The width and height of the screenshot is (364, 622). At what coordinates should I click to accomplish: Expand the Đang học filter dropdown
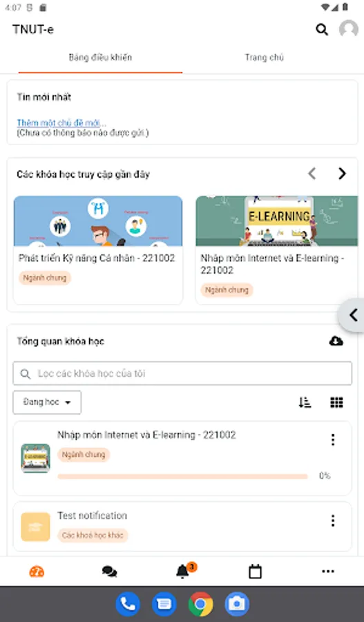47,402
